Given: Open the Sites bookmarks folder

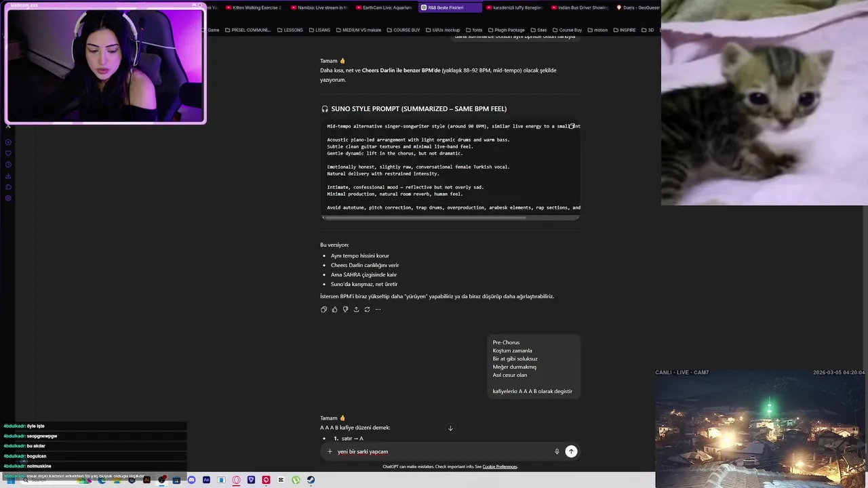Looking at the screenshot, I should click(538, 30).
